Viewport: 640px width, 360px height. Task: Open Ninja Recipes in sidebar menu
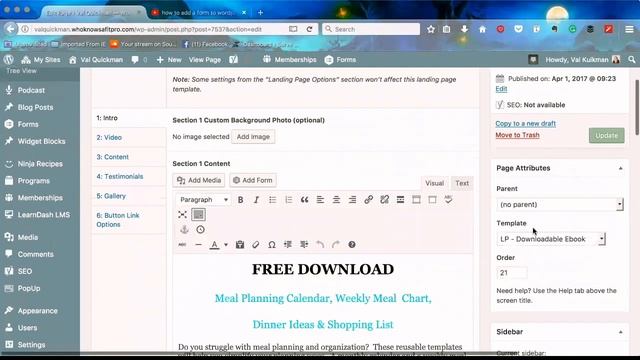pyautogui.click(x=40, y=164)
